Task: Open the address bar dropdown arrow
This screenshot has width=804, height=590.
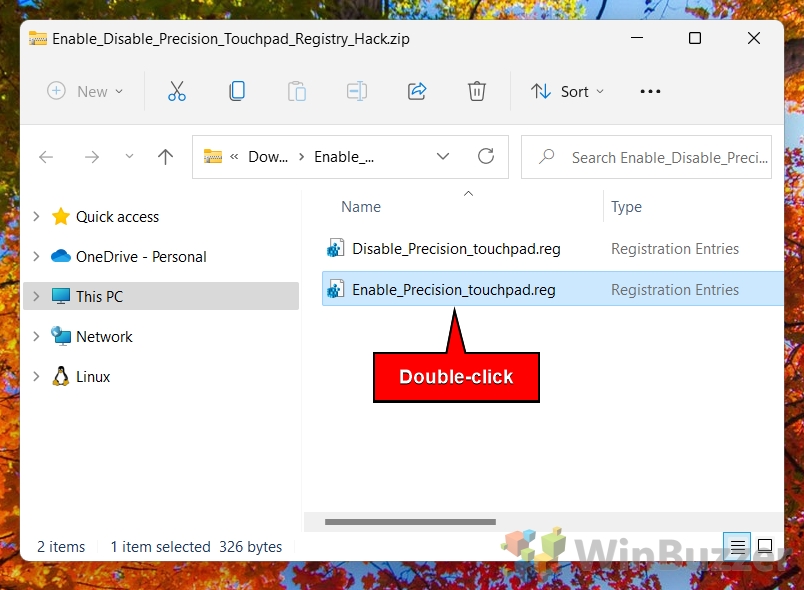Action: pyautogui.click(x=443, y=156)
